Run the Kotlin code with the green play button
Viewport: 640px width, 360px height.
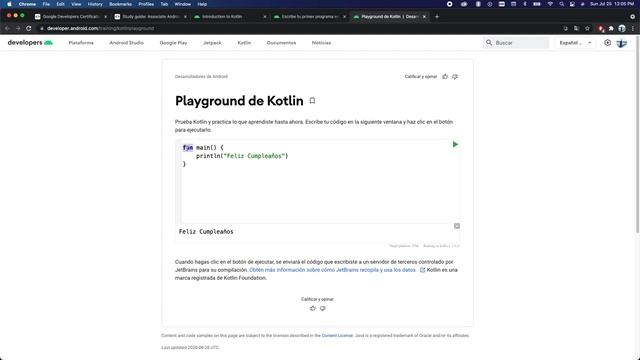point(455,144)
